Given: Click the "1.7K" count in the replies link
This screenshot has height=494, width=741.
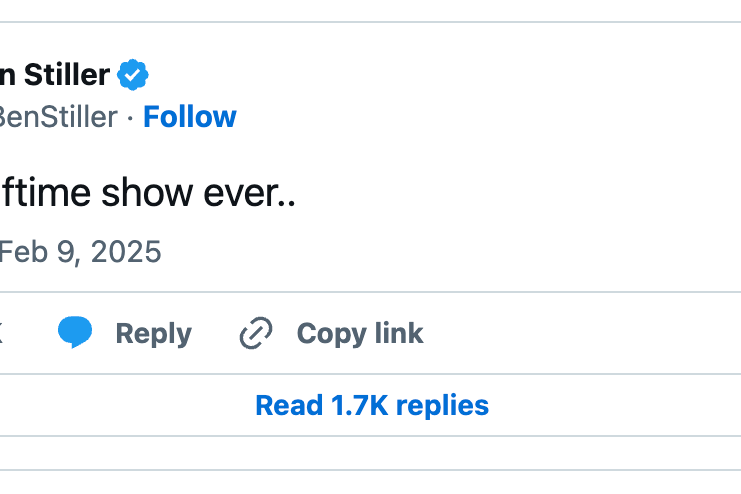Looking at the screenshot, I should [x=359, y=406].
